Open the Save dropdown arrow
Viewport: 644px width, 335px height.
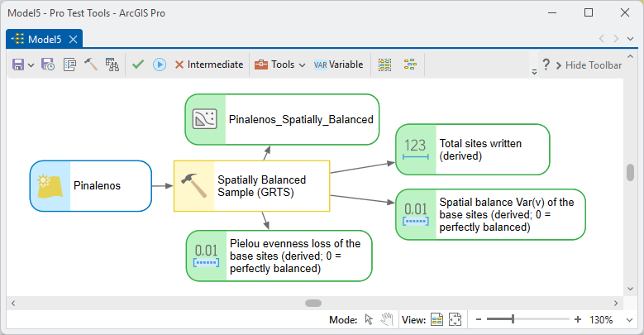pyautogui.click(x=31, y=65)
